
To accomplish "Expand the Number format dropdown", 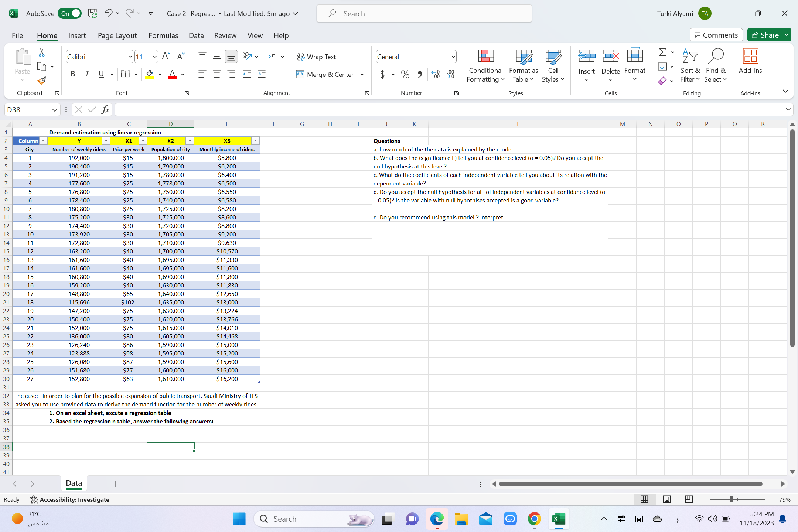I will (x=453, y=57).
